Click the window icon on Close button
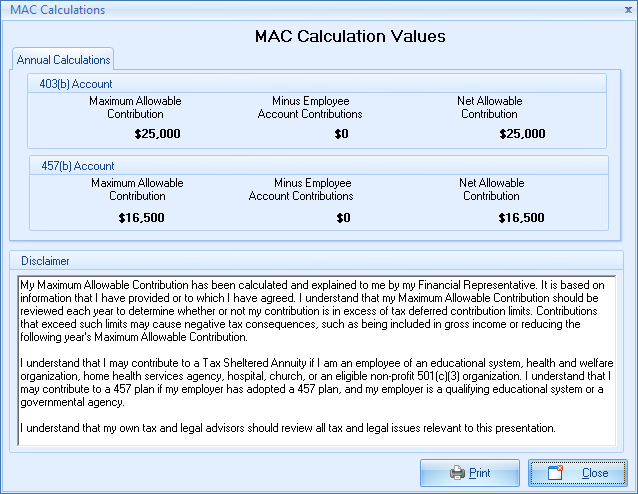638x494 pixels. click(555, 473)
